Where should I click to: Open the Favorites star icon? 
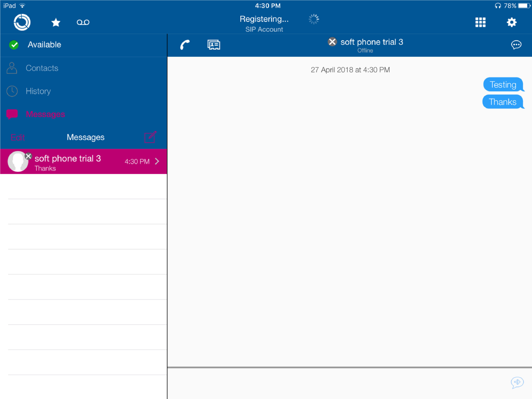click(x=56, y=22)
